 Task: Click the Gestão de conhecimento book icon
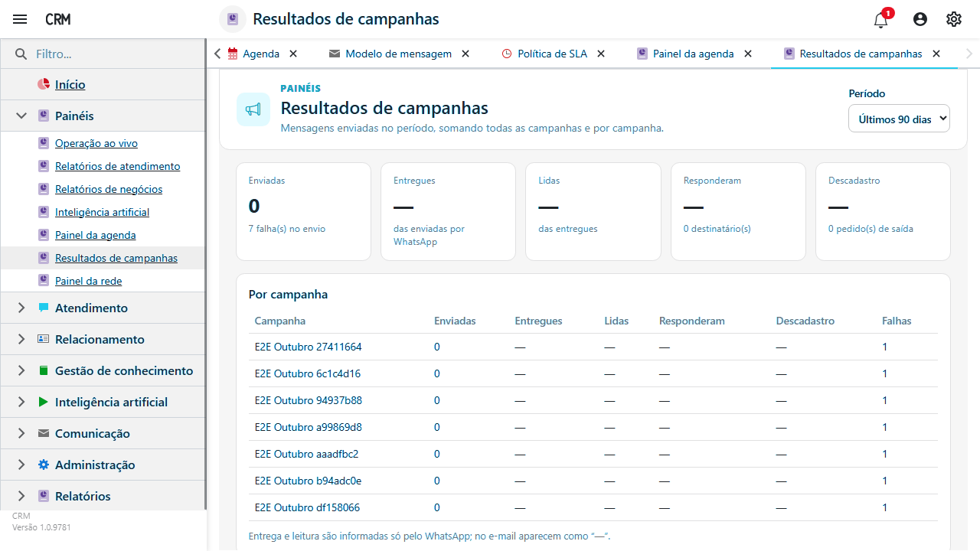44,370
